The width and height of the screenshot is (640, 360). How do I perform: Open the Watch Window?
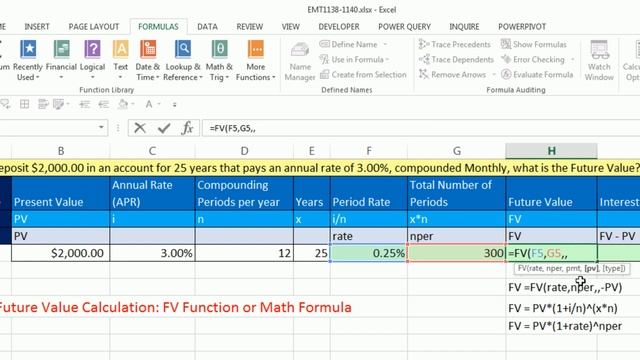click(x=599, y=60)
